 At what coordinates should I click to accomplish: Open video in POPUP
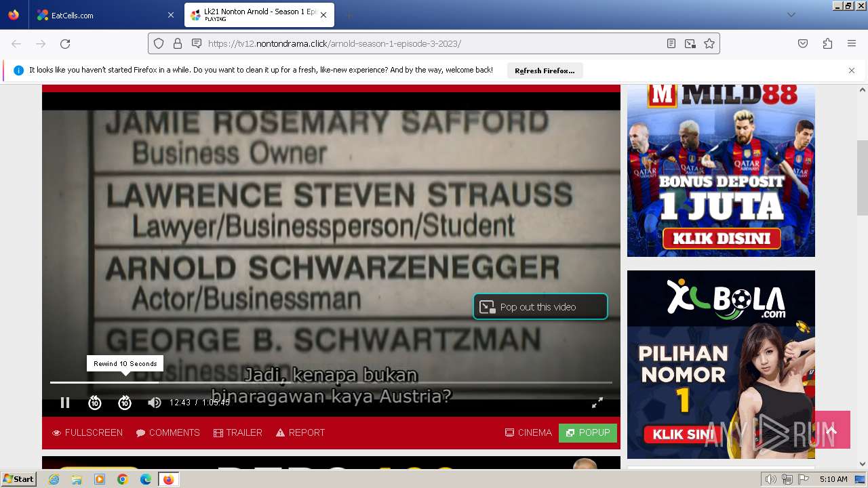point(588,432)
